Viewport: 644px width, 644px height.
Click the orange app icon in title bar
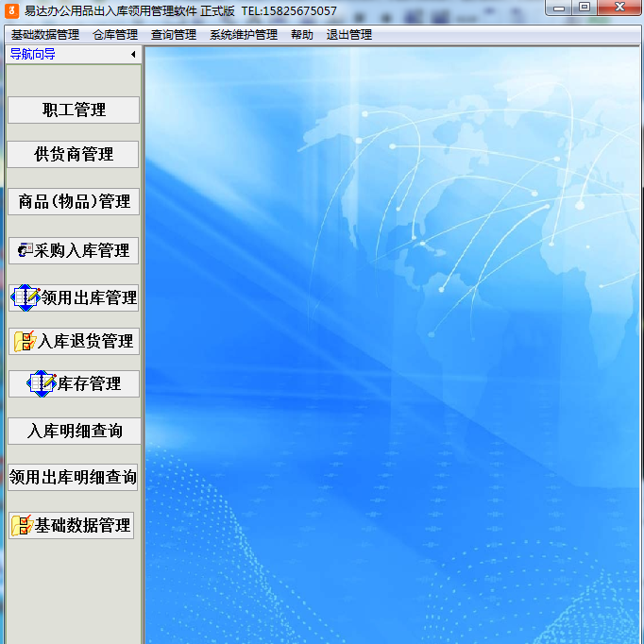tap(11, 10)
